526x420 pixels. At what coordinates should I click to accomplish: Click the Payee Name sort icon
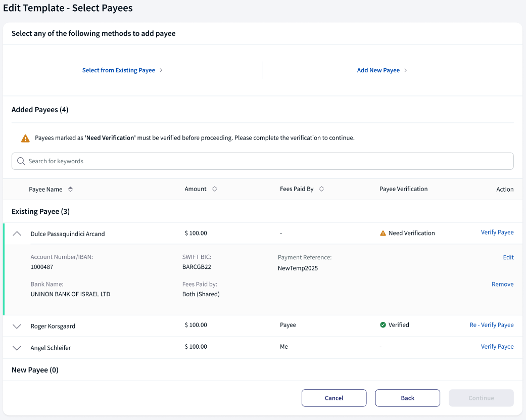(70, 189)
